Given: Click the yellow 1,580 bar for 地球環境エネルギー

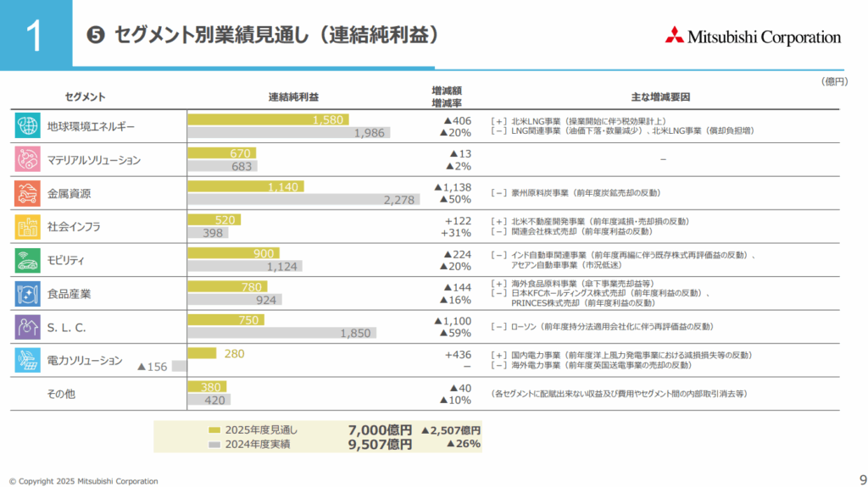Looking at the screenshot, I should point(269,119).
